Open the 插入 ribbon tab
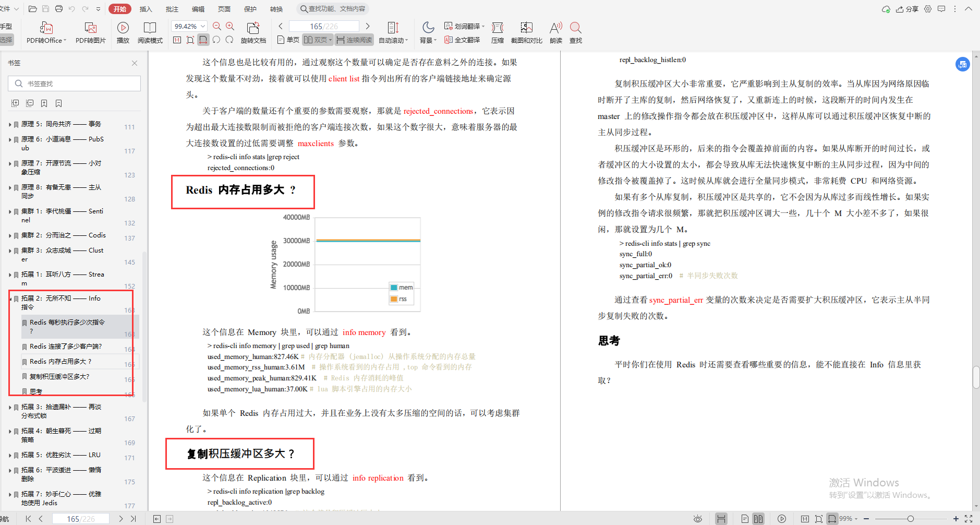The width and height of the screenshot is (980, 525). [146, 9]
